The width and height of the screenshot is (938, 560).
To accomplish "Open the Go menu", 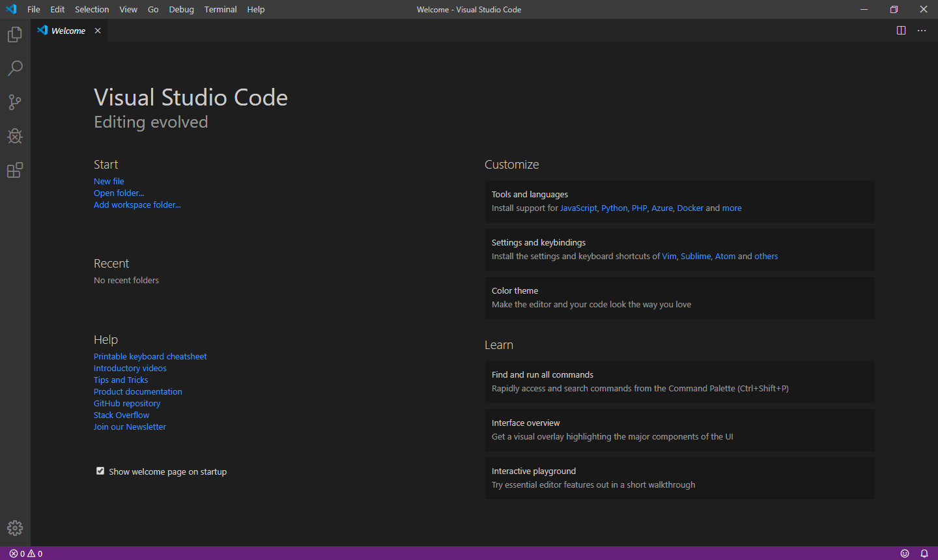I will pos(153,9).
